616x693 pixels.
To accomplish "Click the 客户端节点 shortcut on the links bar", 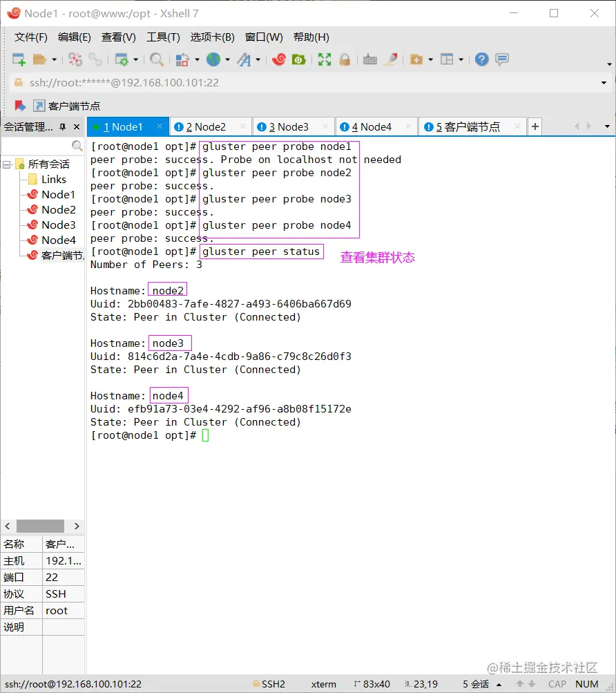I will click(67, 106).
